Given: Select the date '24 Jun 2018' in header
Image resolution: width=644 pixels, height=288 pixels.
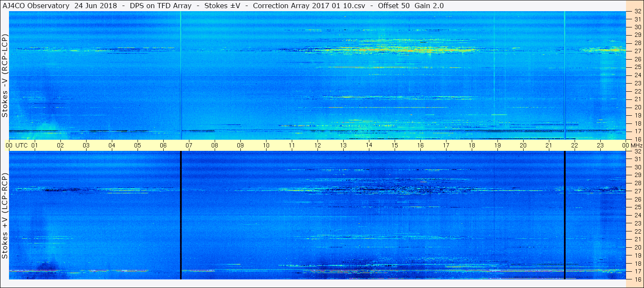Looking at the screenshot, I should tap(95, 6).
